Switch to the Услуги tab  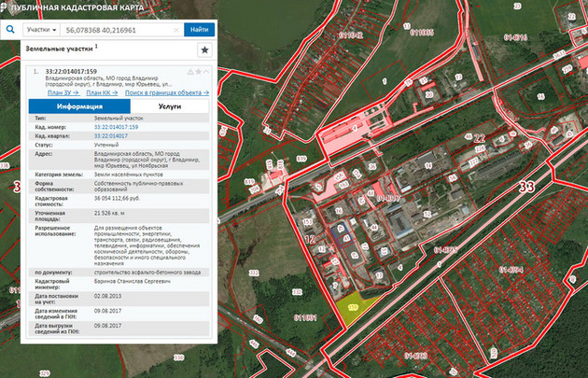(x=170, y=107)
